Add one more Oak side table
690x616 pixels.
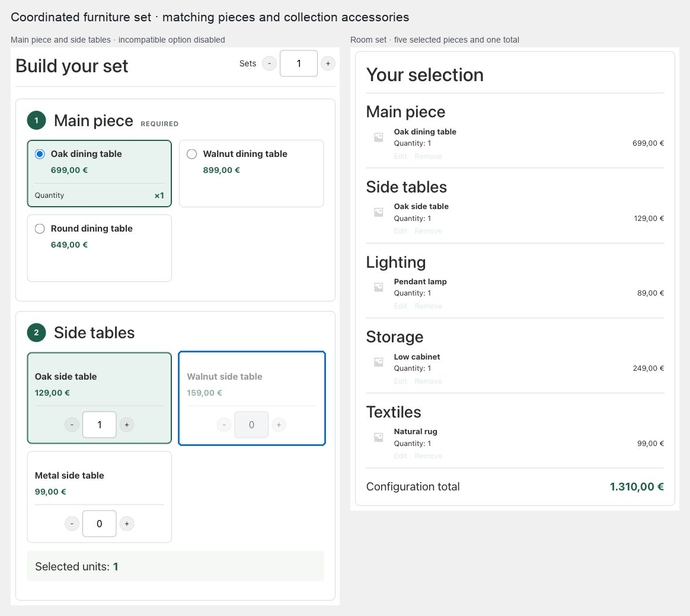click(127, 425)
